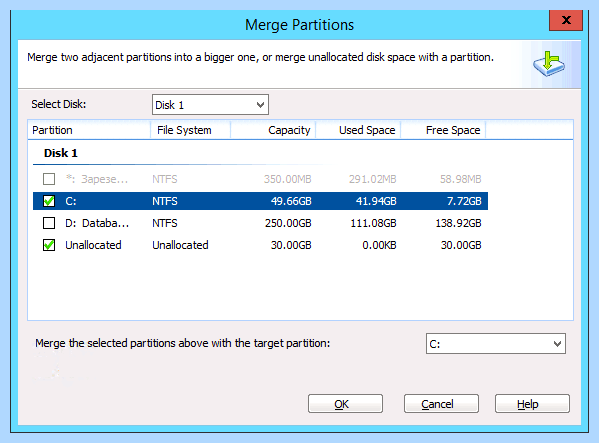Screen dimensions: 599x443
Task: Click the 49.66GB capacity value
Action: 291,201
